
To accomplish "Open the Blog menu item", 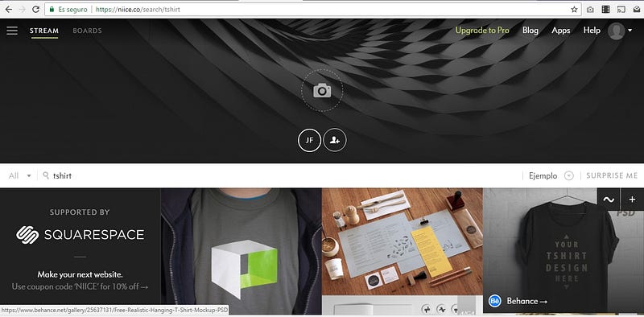I will point(530,31).
